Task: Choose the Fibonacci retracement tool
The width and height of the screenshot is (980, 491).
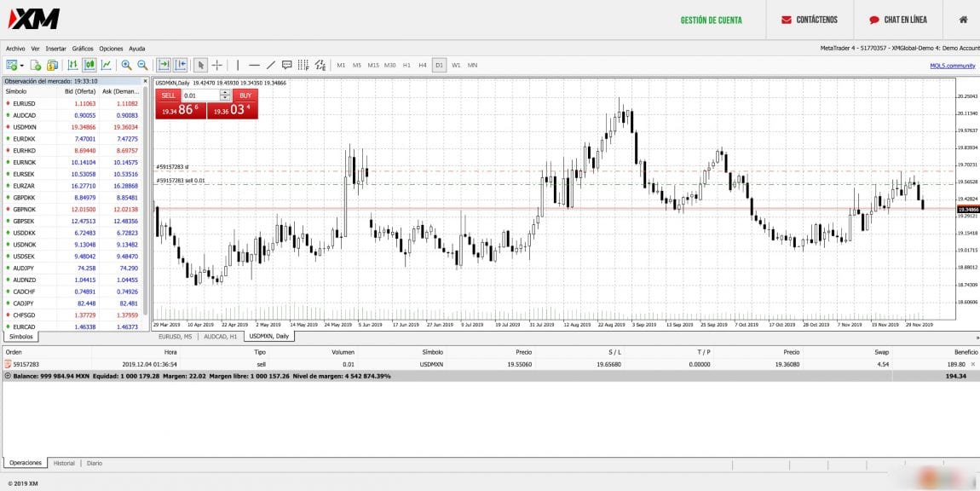Action: click(303, 65)
